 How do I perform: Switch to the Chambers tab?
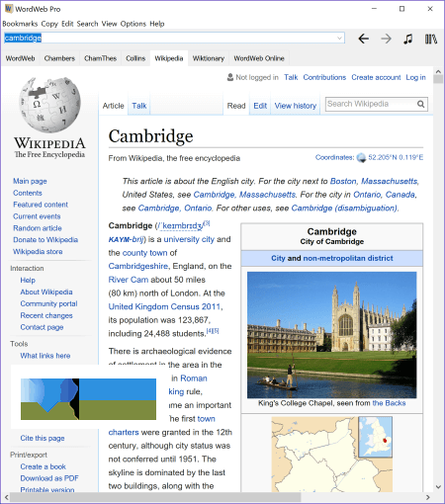[59, 58]
